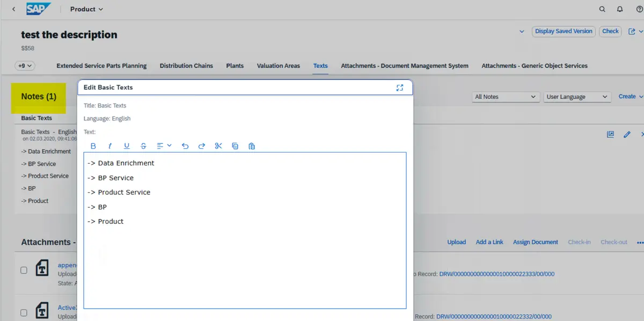Viewport: 644px width, 321px height.
Task: Apply bold formatting in text editor
Action: (93, 145)
